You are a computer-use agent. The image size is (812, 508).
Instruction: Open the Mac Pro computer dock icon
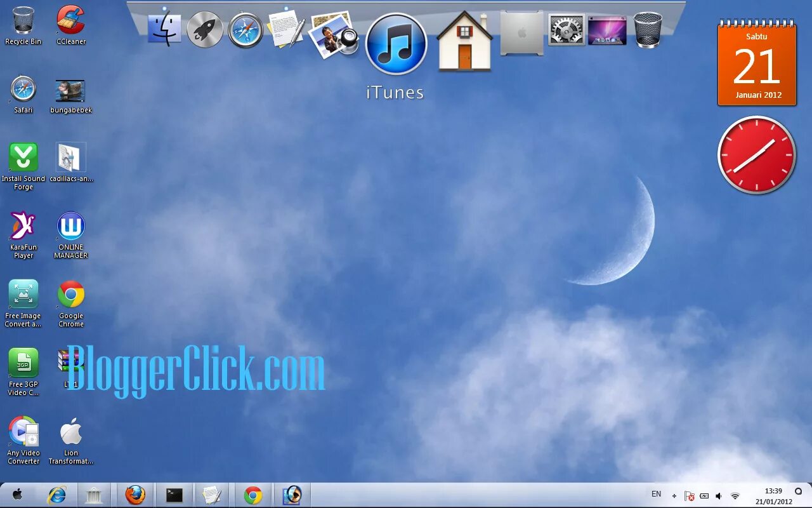click(521, 33)
